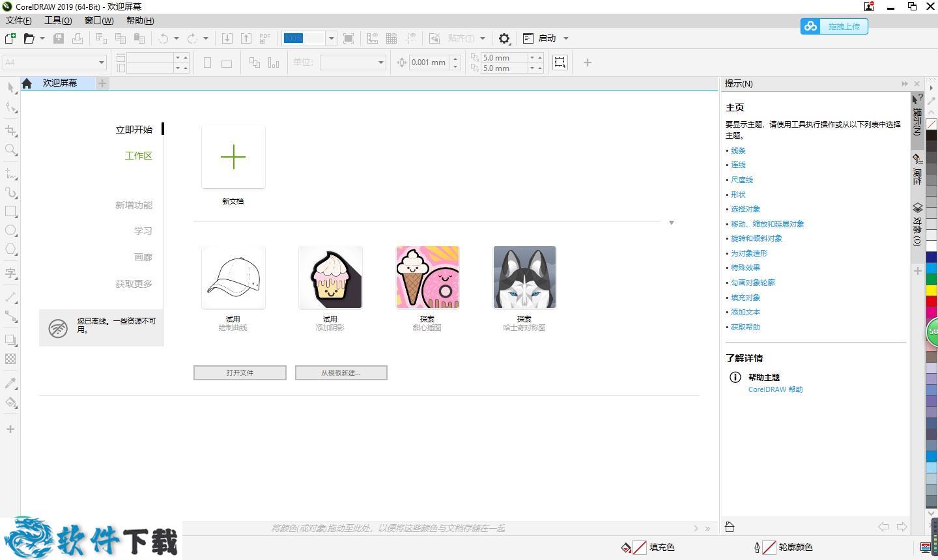Select 画廊 in welcome sidebar
The image size is (938, 560).
point(143,257)
